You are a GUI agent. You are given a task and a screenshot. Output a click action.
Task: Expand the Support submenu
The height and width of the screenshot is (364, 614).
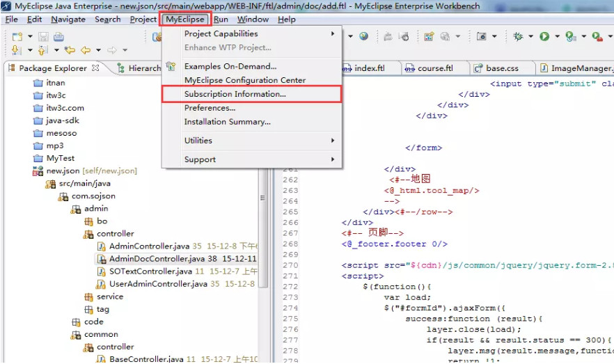point(252,159)
